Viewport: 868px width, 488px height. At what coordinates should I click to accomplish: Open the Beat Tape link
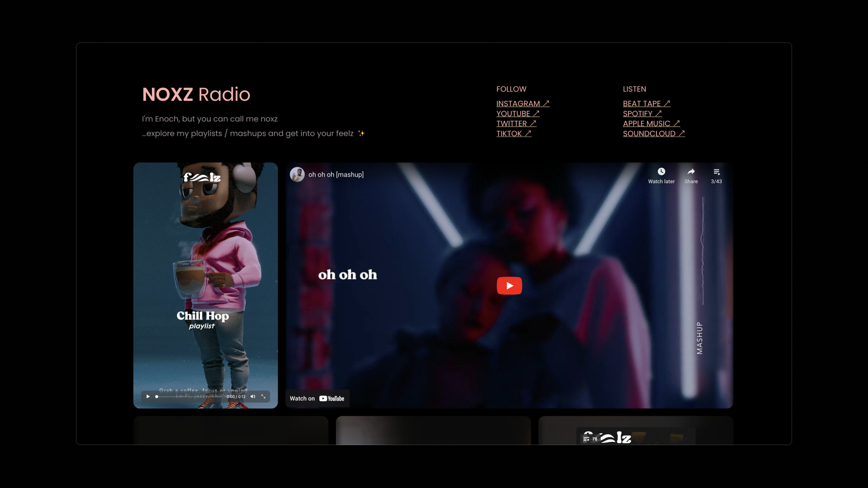tap(646, 104)
